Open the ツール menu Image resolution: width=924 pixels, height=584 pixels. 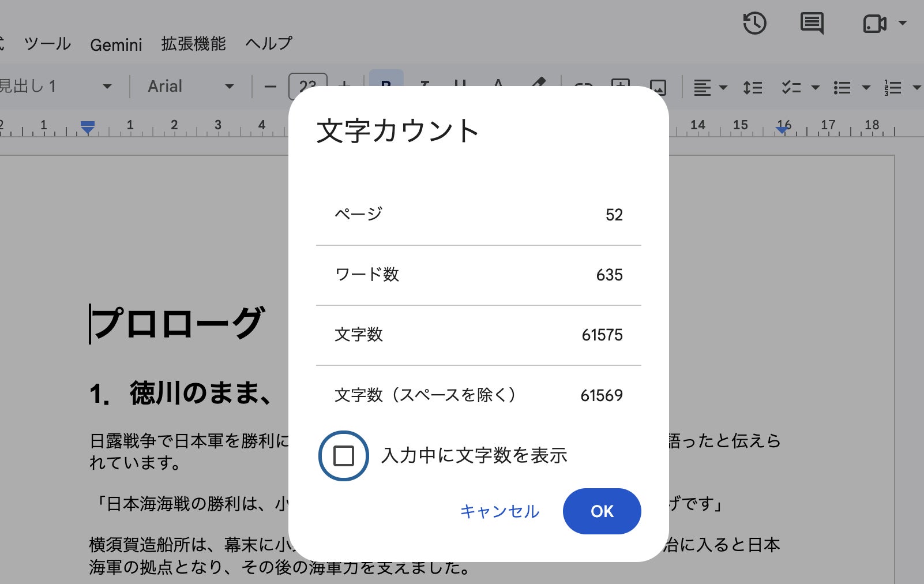(47, 44)
